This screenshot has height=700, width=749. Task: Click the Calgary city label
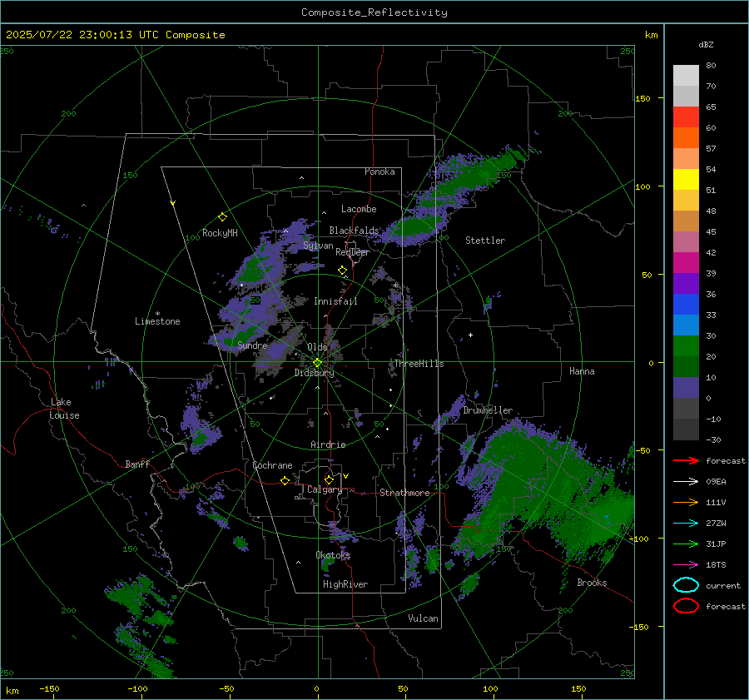(325, 489)
